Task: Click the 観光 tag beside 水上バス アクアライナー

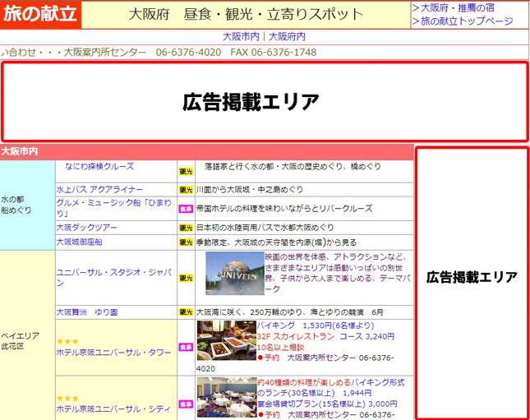Action: click(186, 190)
